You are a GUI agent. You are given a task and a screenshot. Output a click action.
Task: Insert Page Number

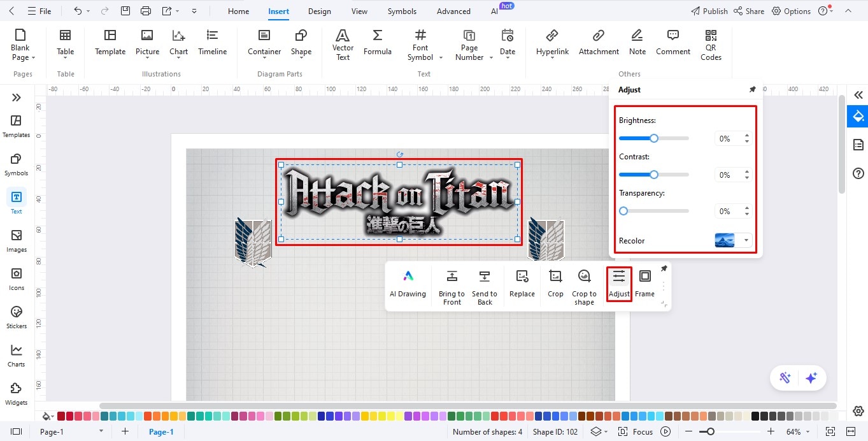tap(469, 45)
